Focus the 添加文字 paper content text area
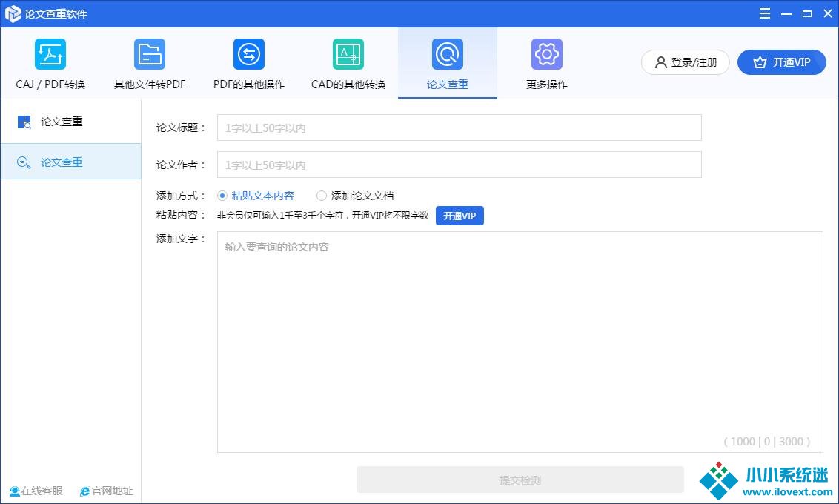The width and height of the screenshot is (839, 504). [520, 341]
